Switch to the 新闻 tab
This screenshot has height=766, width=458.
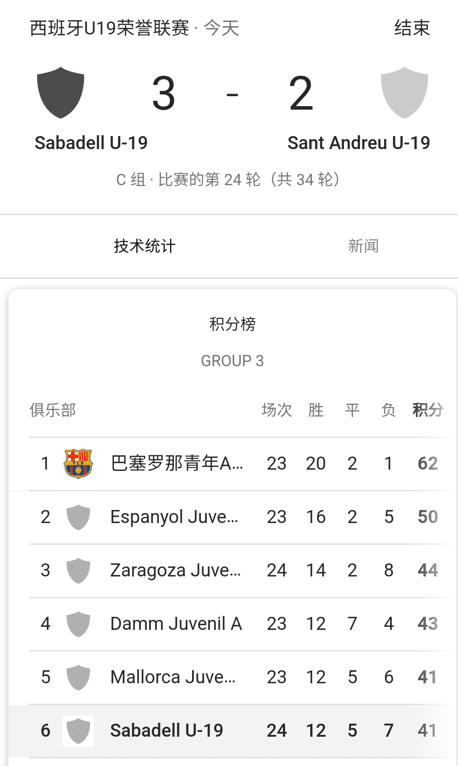[x=363, y=246]
